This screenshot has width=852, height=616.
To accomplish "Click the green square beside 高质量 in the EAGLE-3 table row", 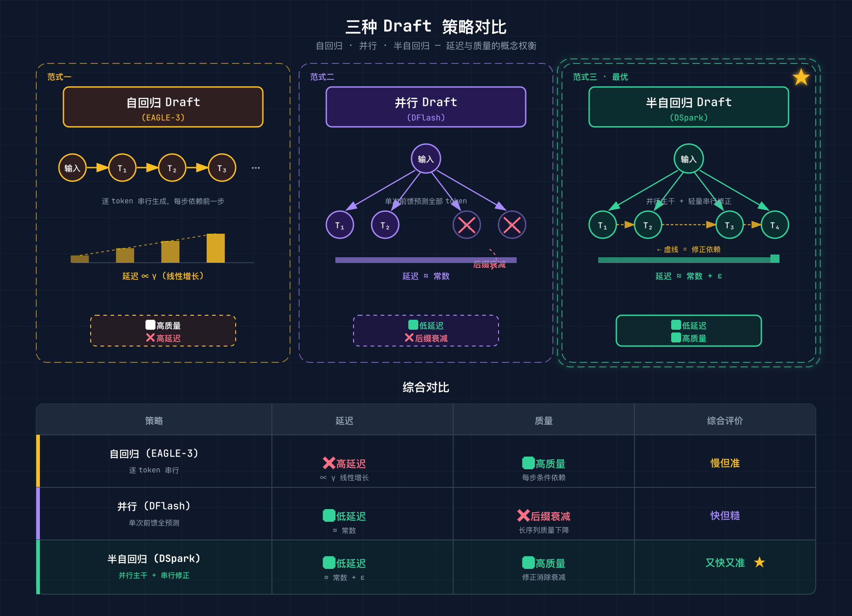I will tap(528, 463).
